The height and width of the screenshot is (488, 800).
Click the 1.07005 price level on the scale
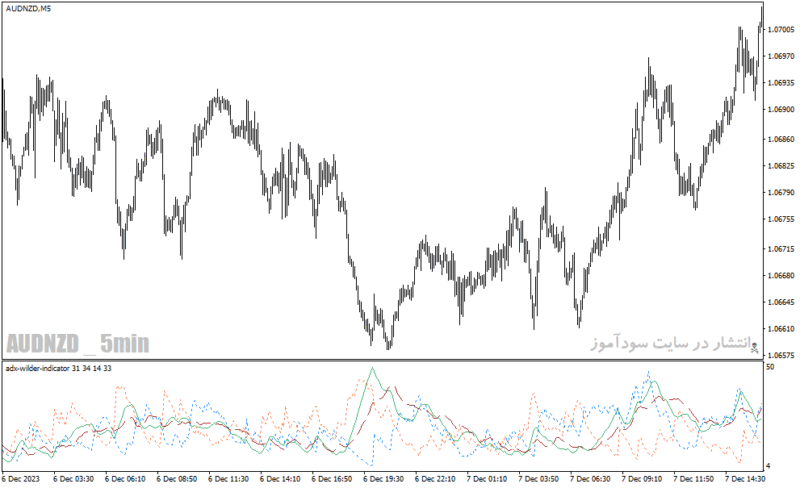pos(781,30)
